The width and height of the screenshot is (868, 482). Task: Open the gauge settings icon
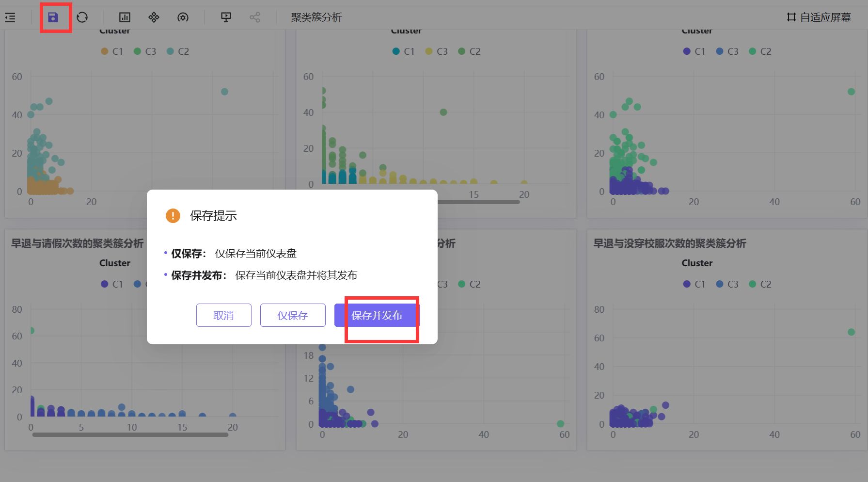[x=183, y=17]
